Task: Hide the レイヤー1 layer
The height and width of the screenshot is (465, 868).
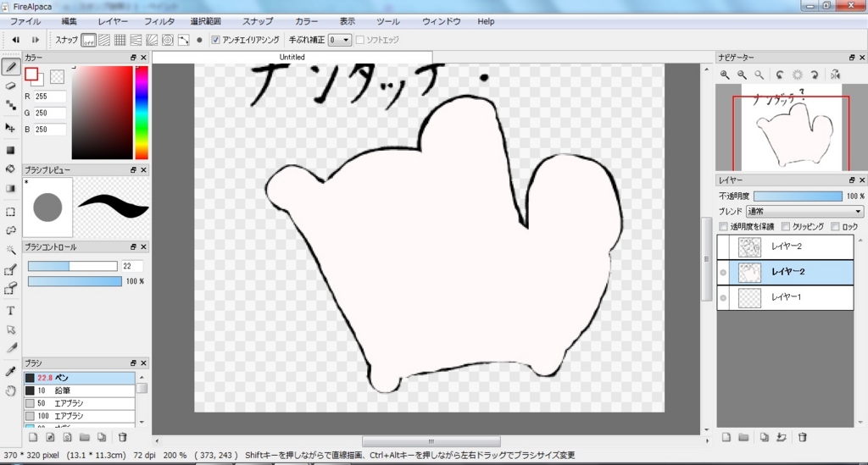Action: [x=723, y=297]
